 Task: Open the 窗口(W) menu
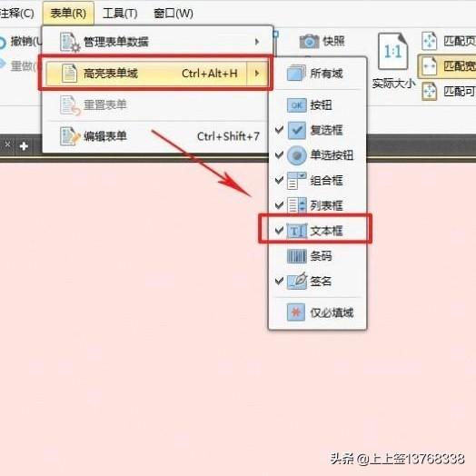(x=174, y=13)
